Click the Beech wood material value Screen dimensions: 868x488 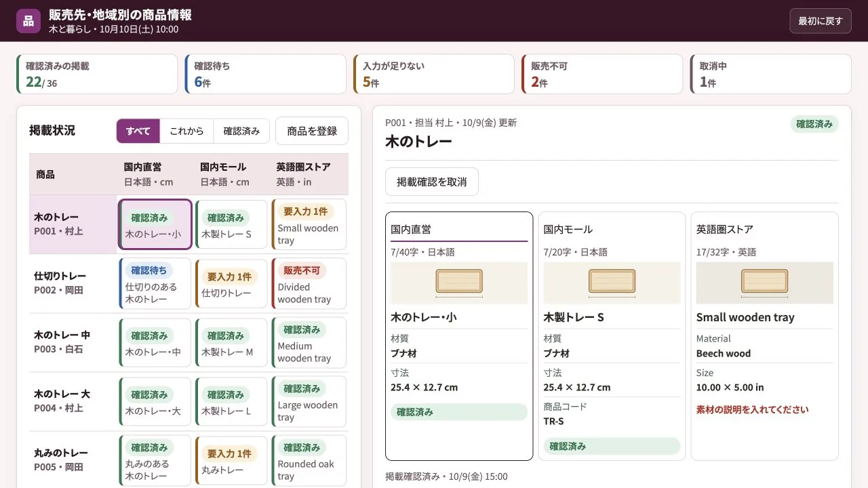click(724, 353)
